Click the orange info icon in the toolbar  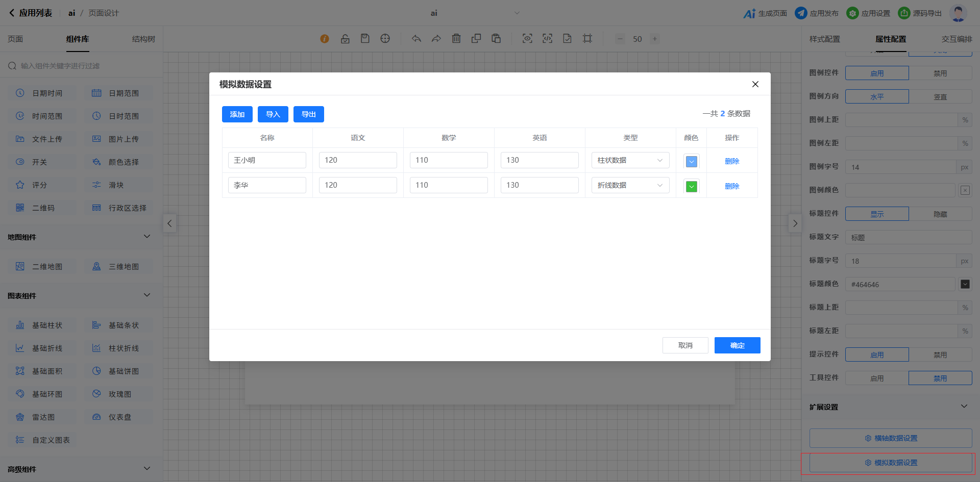point(325,39)
